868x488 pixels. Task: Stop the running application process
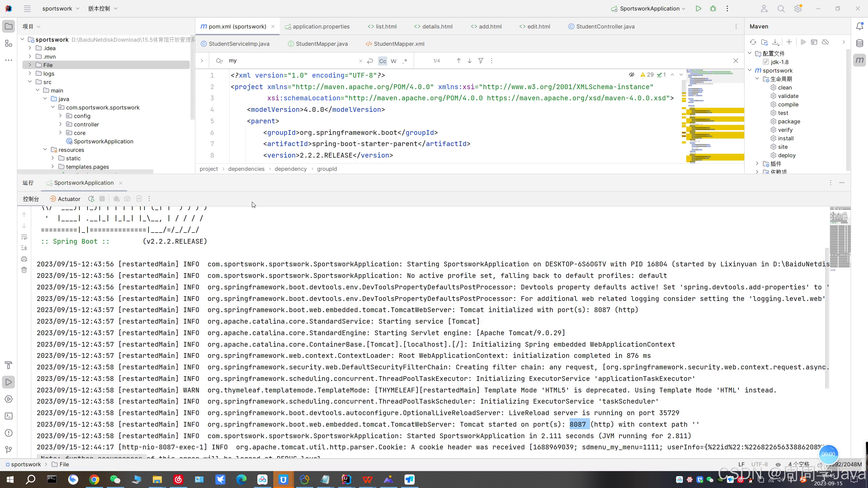(102, 199)
